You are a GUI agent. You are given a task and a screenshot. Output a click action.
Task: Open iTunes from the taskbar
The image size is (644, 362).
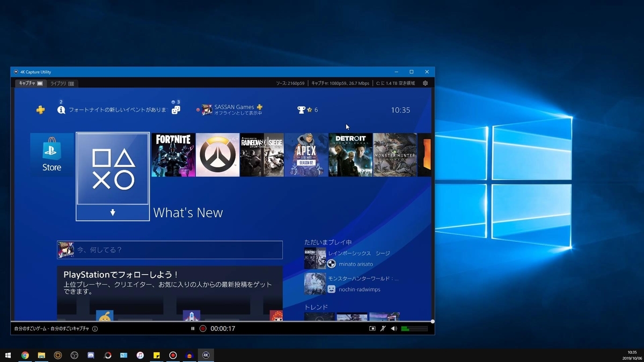tap(140, 355)
